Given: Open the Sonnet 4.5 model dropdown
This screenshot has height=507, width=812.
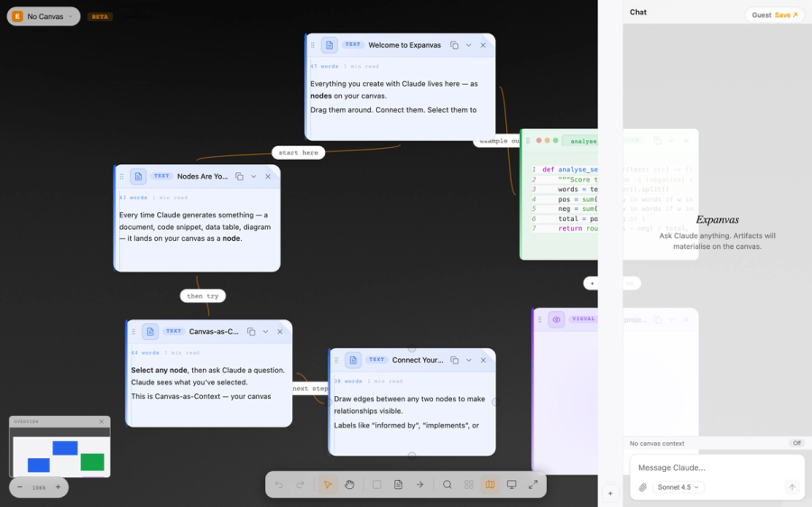Looking at the screenshot, I should coord(678,487).
